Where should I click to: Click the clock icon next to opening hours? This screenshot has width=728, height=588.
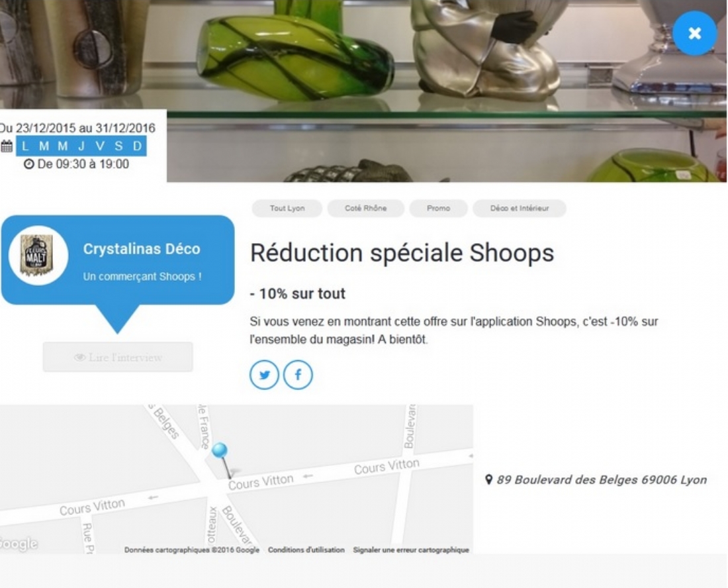point(28,164)
